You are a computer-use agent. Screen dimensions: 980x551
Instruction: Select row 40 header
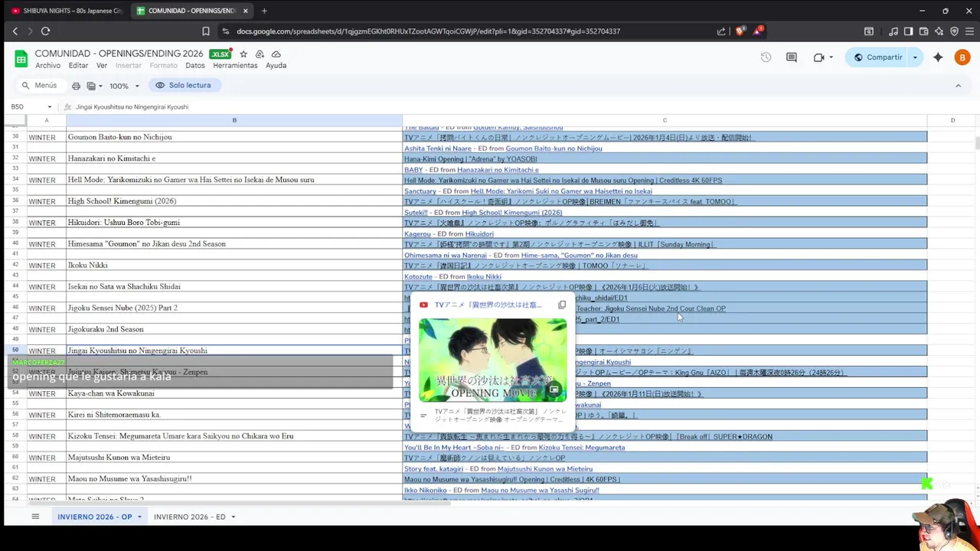(x=15, y=243)
